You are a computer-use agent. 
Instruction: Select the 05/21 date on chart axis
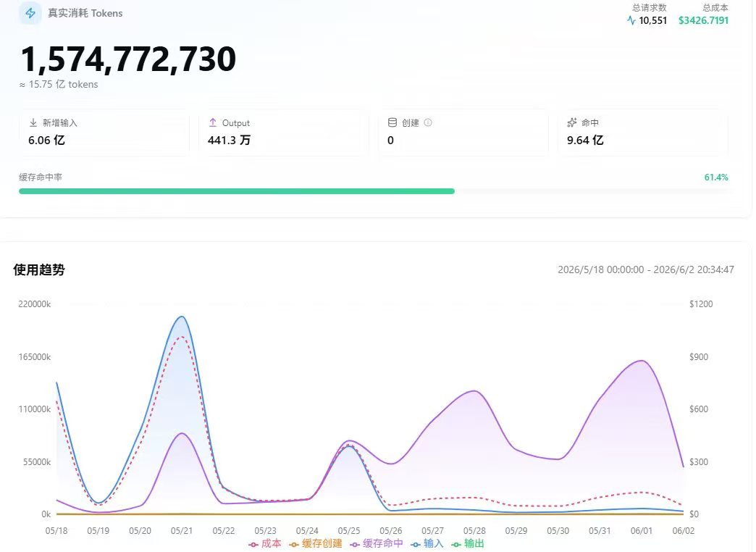point(182,531)
